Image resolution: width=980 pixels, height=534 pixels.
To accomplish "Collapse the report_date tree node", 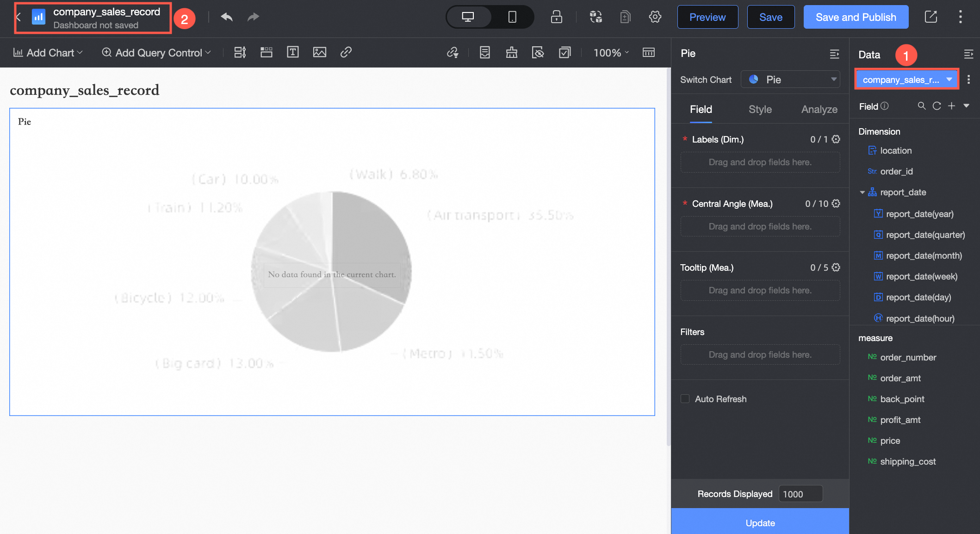I will pos(862,192).
